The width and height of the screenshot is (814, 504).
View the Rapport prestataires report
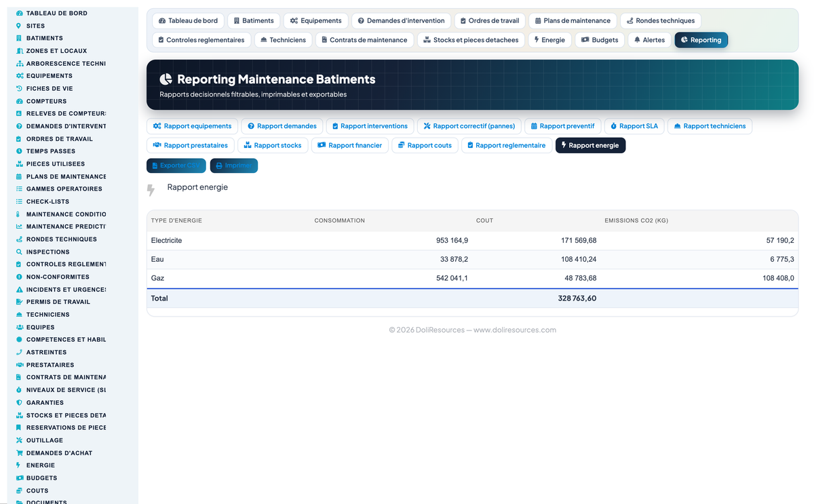pyautogui.click(x=191, y=145)
